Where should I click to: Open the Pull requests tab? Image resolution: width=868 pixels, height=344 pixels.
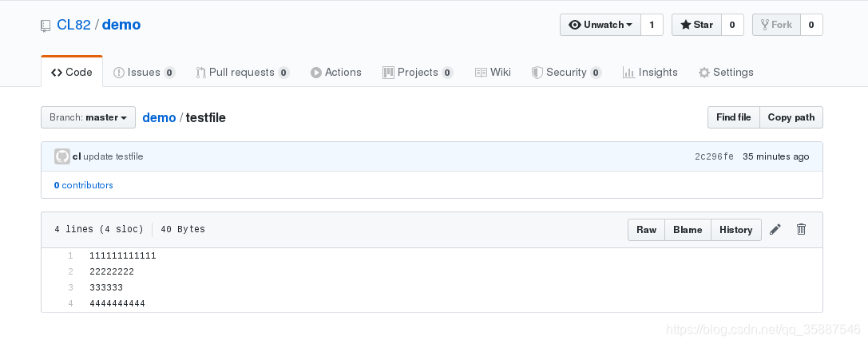[243, 73]
